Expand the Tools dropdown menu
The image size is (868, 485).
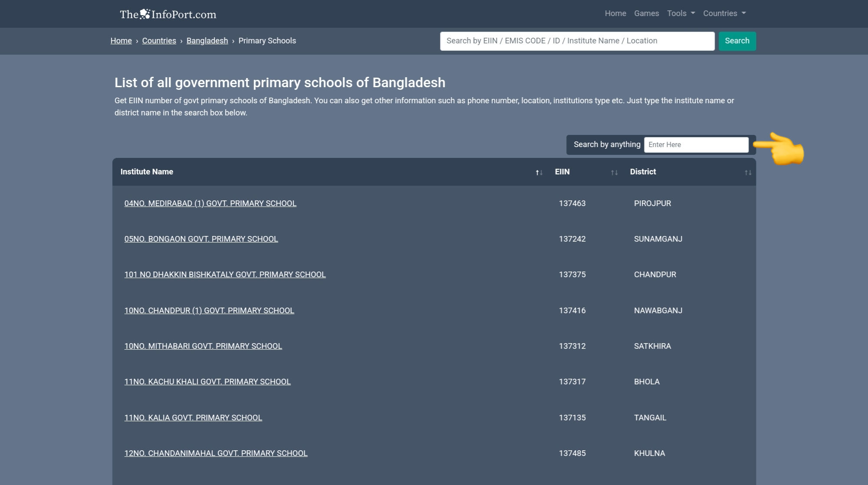(x=681, y=13)
